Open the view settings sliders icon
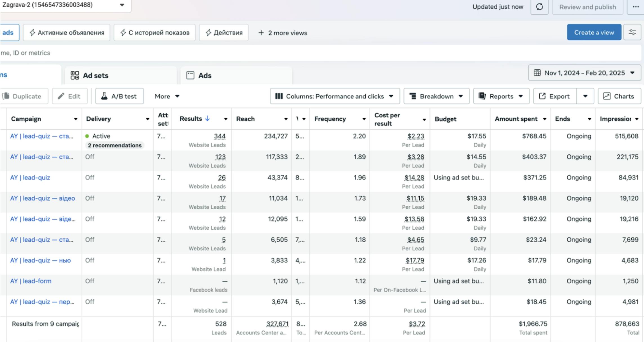Image resolution: width=644 pixels, height=342 pixels. (x=632, y=32)
